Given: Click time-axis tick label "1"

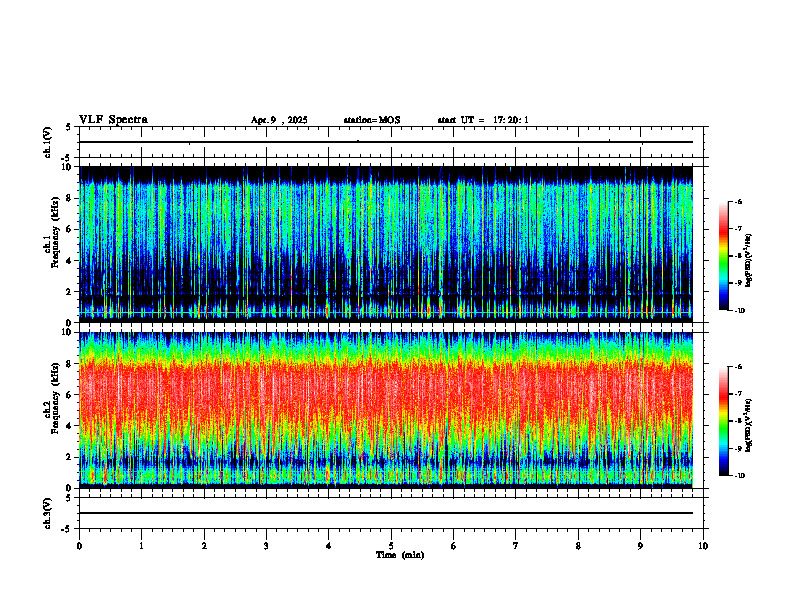Looking at the screenshot, I should (x=142, y=546).
